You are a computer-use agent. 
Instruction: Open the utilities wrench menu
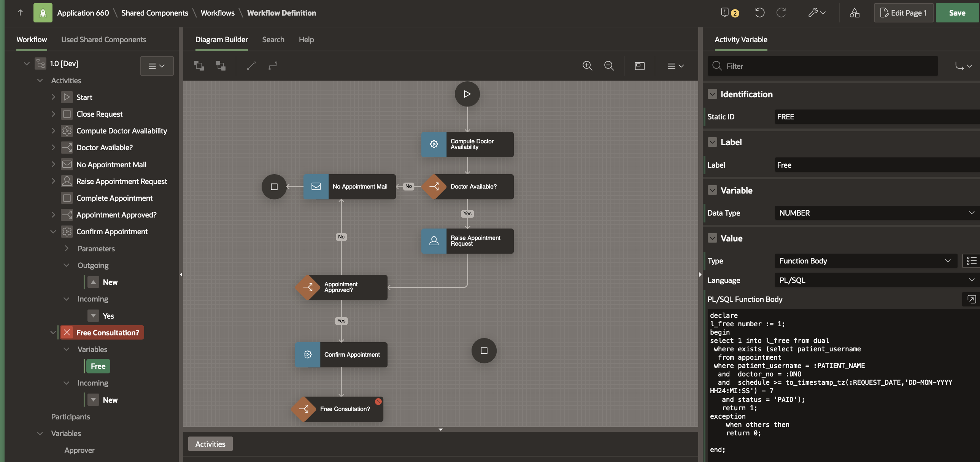pos(816,13)
